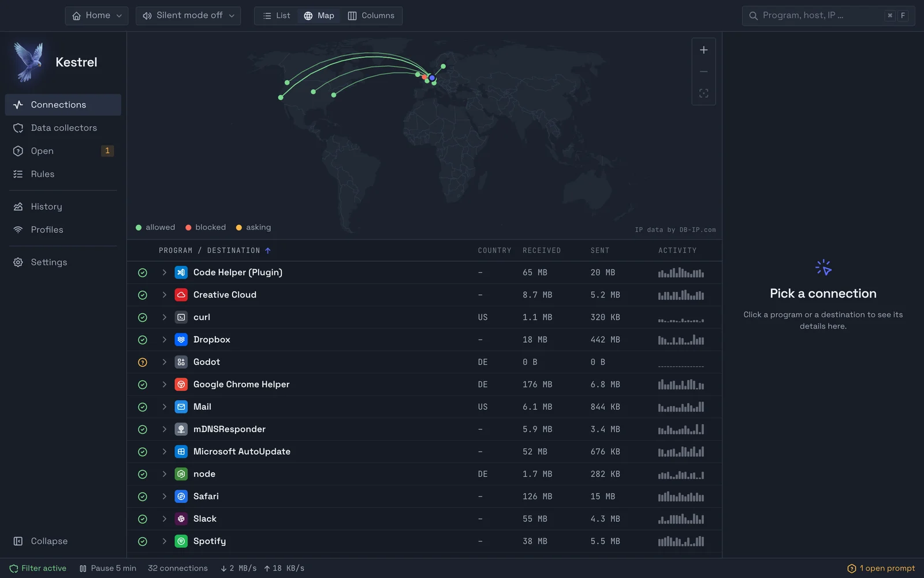Screen dimensions: 924x578
Task: Expand the Slack connections row
Action: point(164,519)
